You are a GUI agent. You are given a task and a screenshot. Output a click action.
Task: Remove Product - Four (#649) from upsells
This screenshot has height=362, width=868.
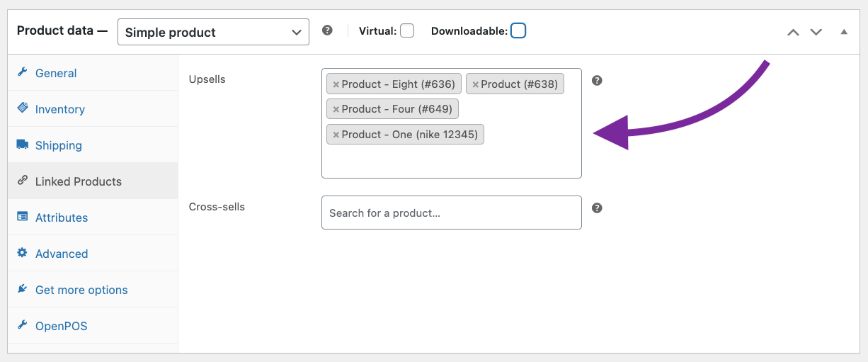[336, 109]
